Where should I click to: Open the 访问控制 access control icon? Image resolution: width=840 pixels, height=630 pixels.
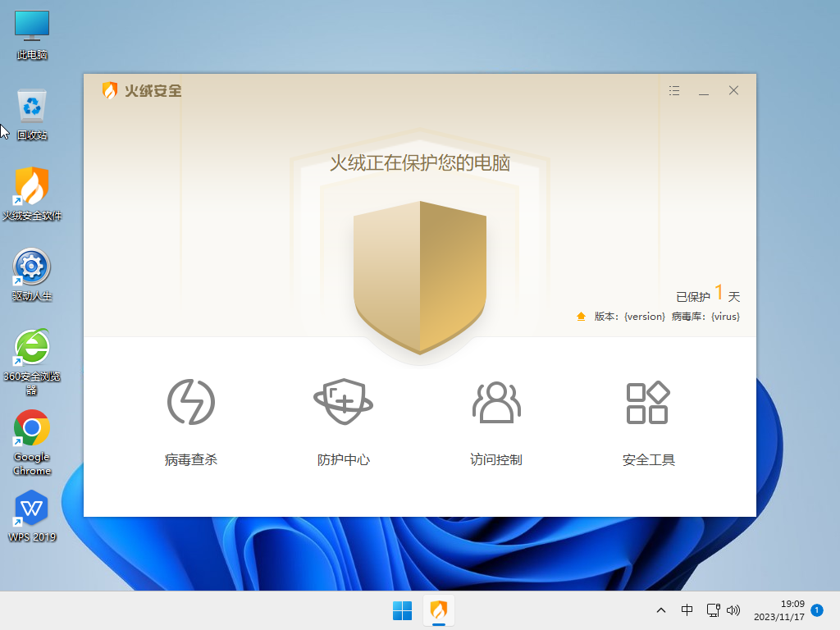495,402
